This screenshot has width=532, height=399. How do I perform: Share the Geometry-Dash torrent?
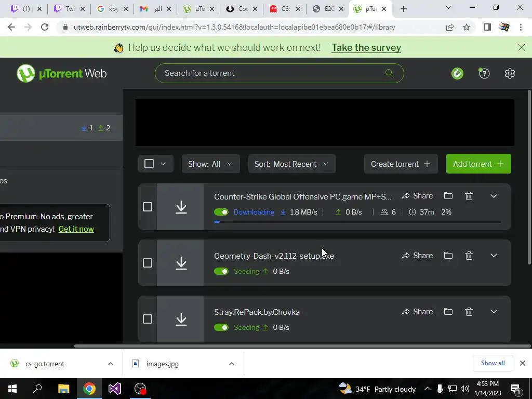coord(417,256)
